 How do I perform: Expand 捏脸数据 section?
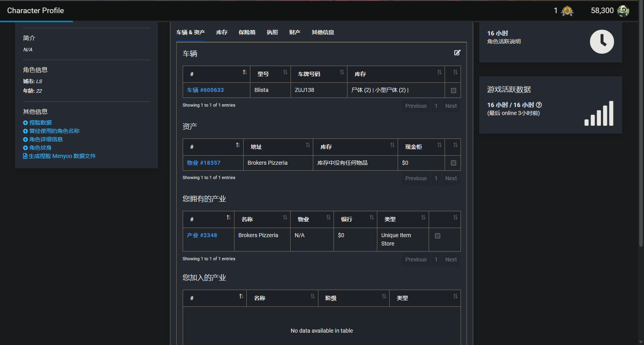[41, 123]
